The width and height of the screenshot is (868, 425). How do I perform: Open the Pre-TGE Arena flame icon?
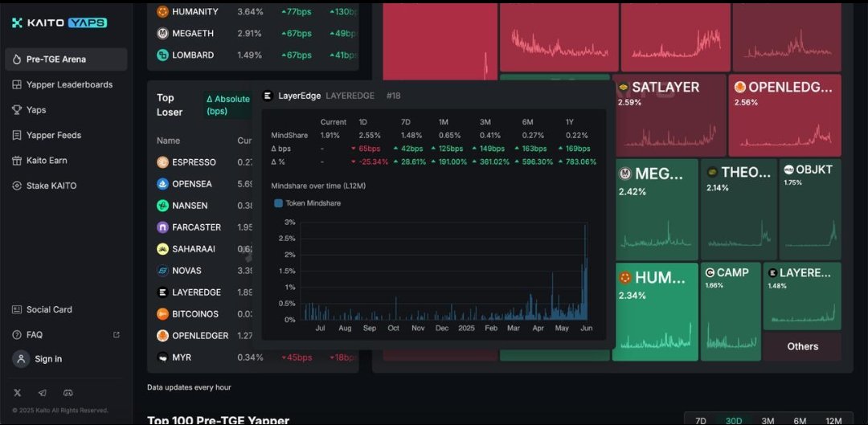pyautogui.click(x=17, y=59)
